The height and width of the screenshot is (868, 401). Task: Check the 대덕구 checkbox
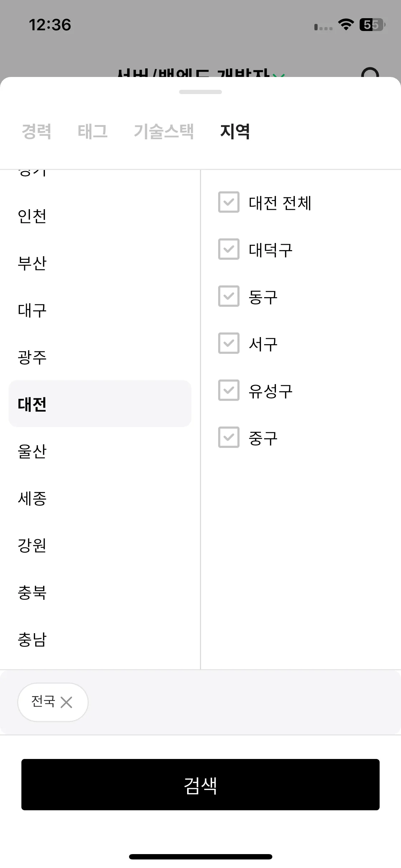point(229,249)
